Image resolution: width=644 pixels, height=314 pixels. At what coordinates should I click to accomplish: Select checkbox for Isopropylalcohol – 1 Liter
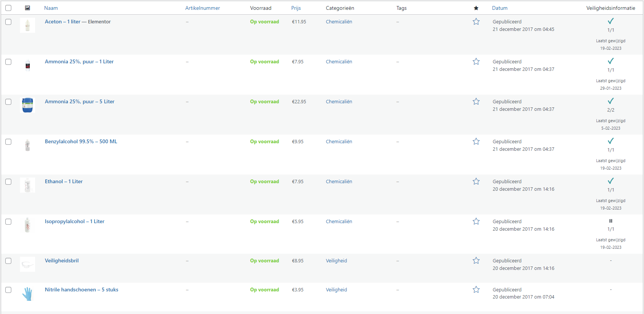[x=8, y=222]
